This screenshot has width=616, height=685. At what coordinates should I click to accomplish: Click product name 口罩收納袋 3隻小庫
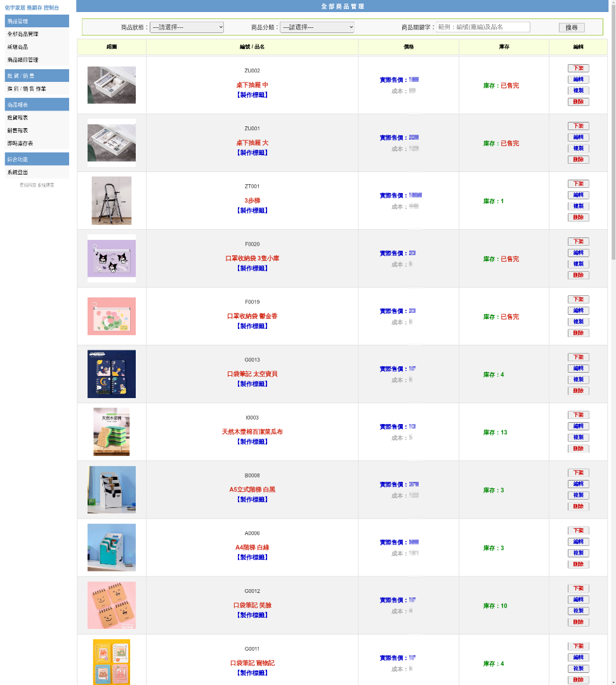[x=252, y=258]
